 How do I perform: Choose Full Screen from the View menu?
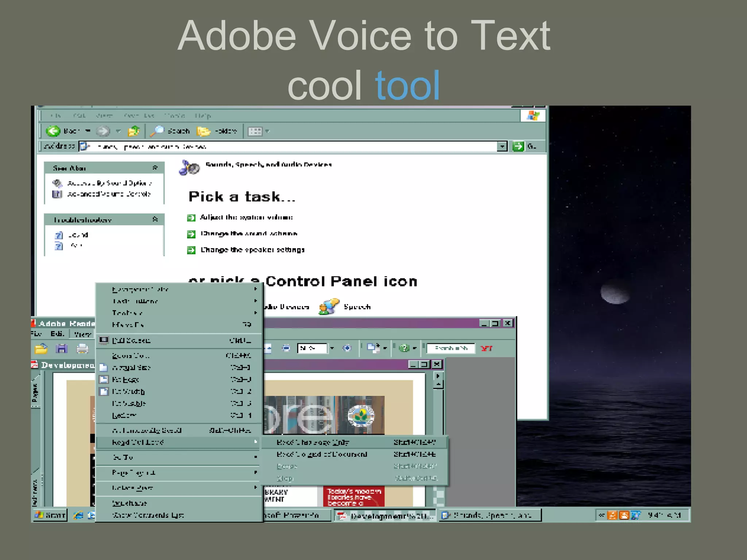[179, 340]
